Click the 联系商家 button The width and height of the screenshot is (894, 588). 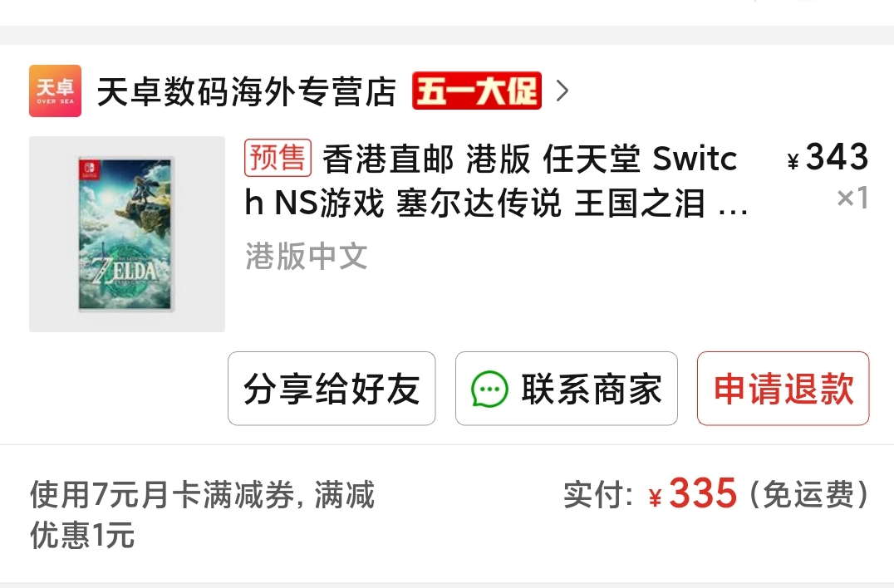pos(567,389)
